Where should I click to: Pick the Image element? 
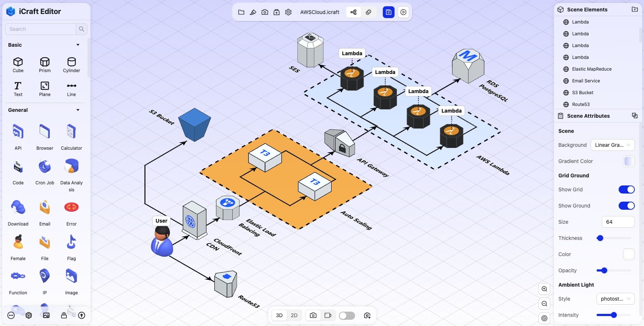pyautogui.click(x=71, y=281)
